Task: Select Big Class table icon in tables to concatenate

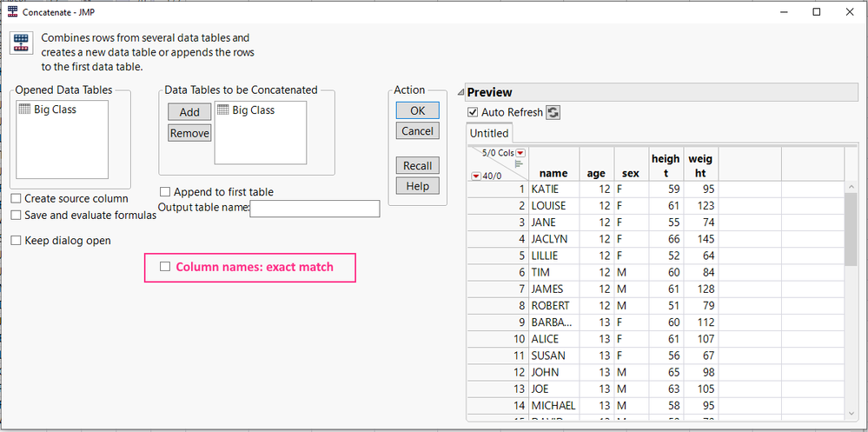Action: (223, 110)
